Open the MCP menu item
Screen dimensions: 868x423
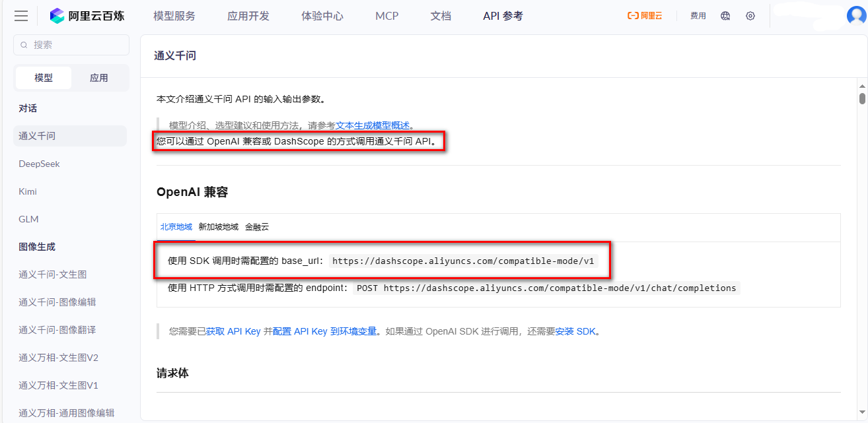pyautogui.click(x=387, y=16)
